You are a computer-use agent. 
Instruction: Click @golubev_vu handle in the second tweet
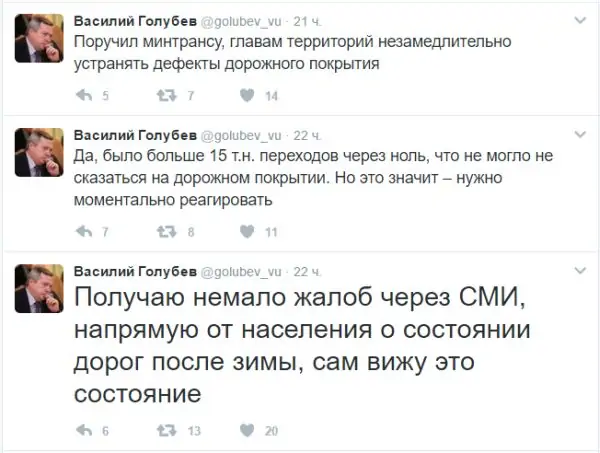(242, 135)
